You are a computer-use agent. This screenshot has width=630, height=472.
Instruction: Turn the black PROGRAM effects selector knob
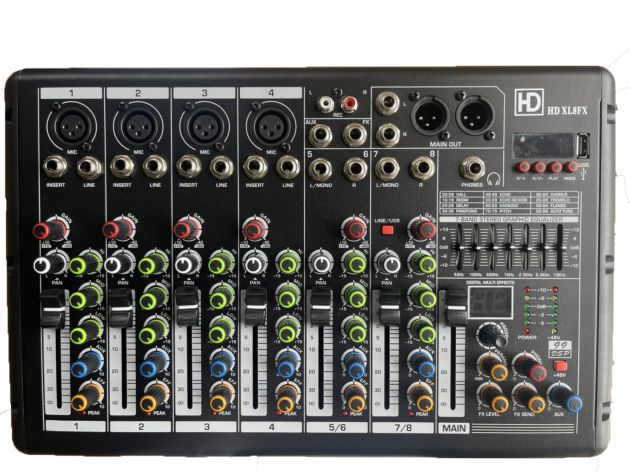coord(493,335)
